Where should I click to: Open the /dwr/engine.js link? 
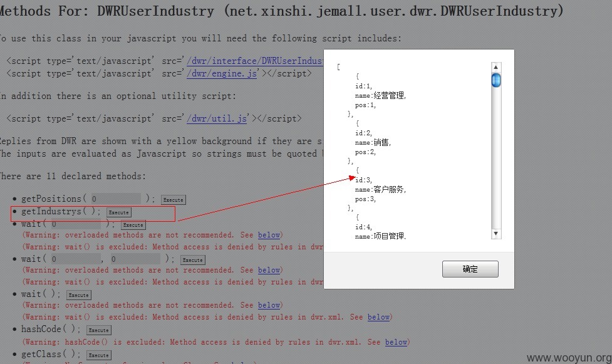(222, 73)
